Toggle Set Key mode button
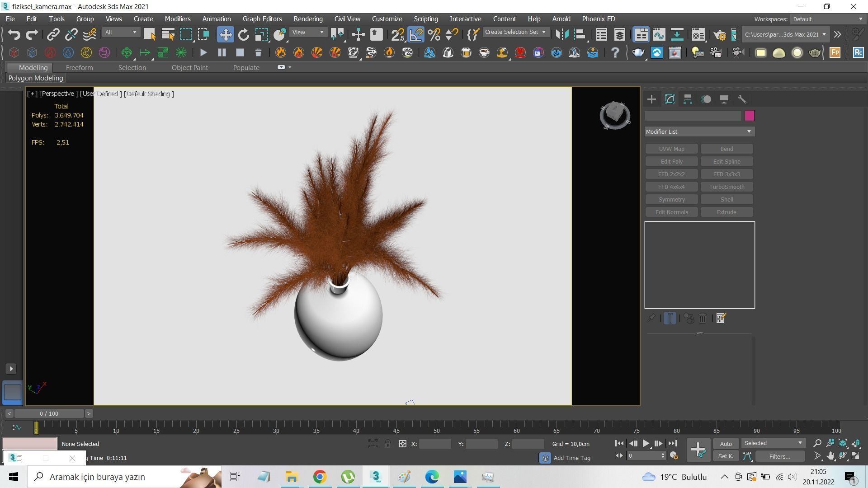Screen dimensions: 868x488 tap(726, 456)
